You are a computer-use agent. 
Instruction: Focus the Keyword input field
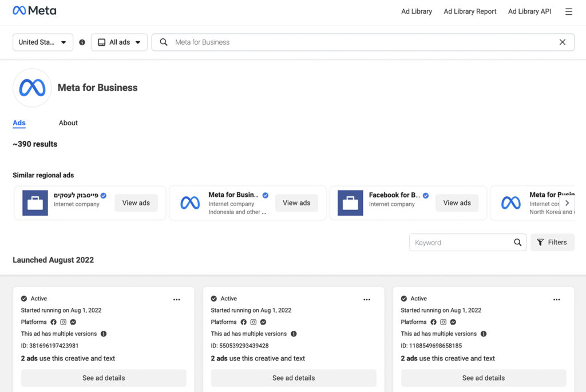point(461,243)
